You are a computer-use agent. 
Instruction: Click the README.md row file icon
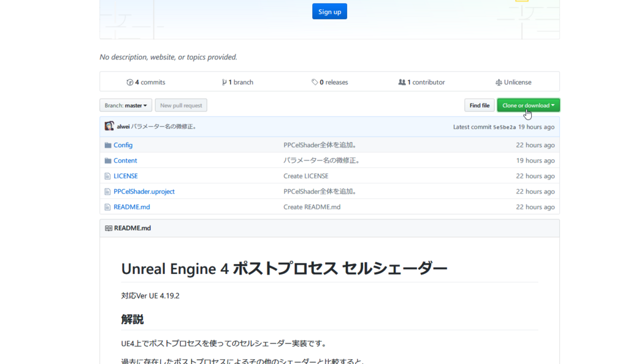tap(107, 207)
